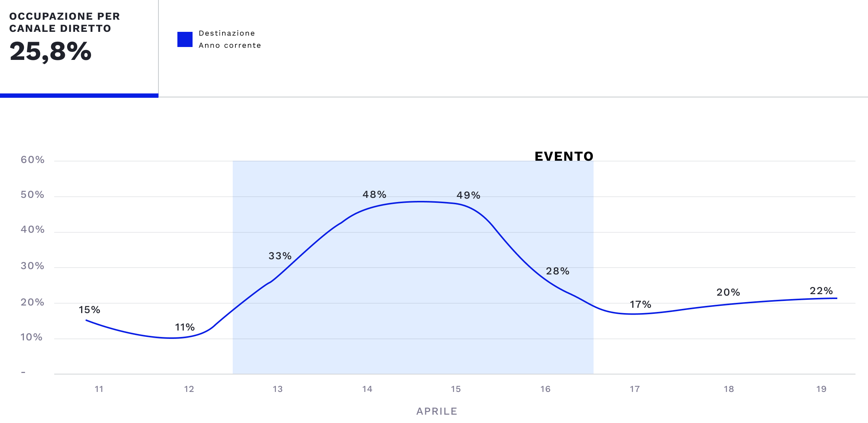Screen dimensions: 868x423
Task: Click the 10% y-axis label
Action: click(31, 337)
